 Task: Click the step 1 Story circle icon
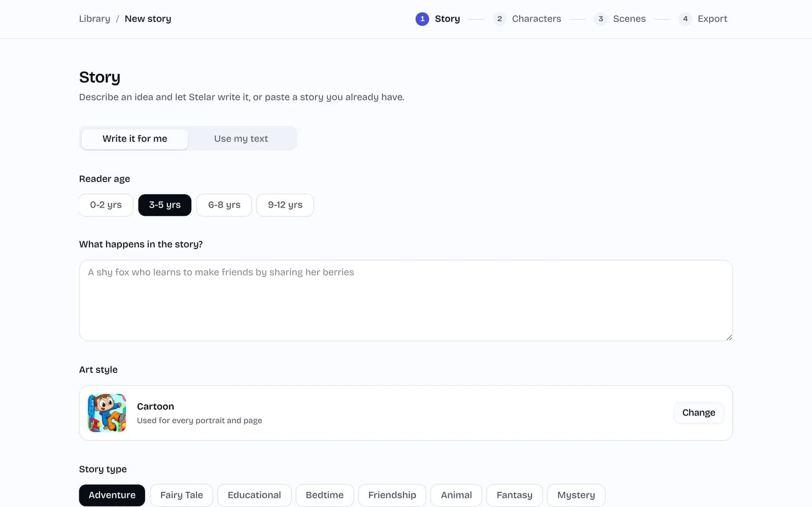[x=422, y=19]
